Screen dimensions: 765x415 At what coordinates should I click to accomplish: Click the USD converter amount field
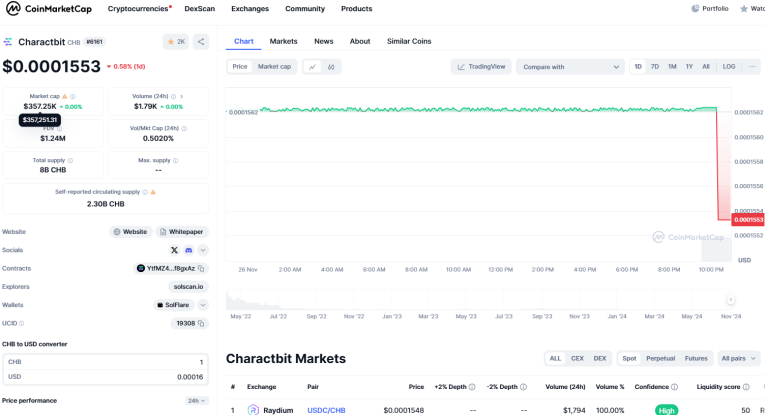(105, 377)
